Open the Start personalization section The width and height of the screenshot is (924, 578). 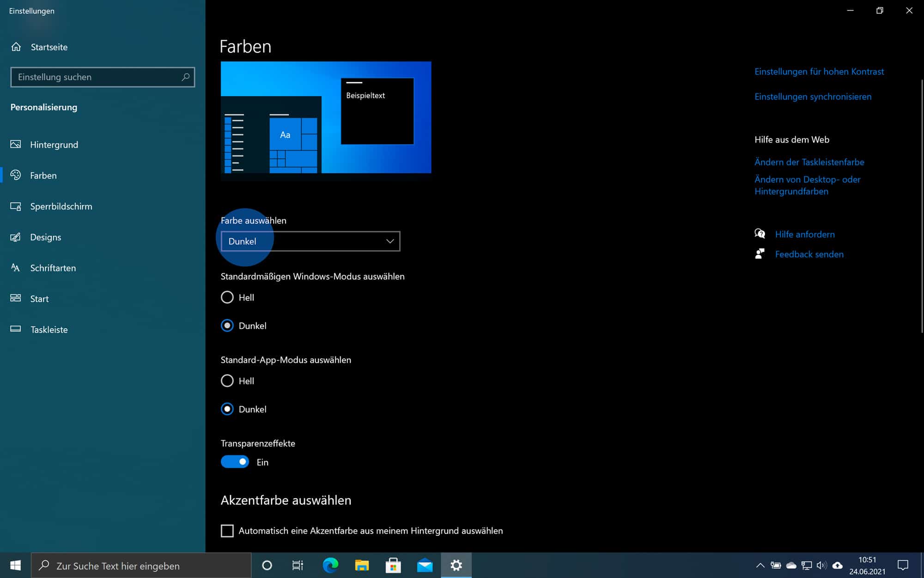coord(39,298)
